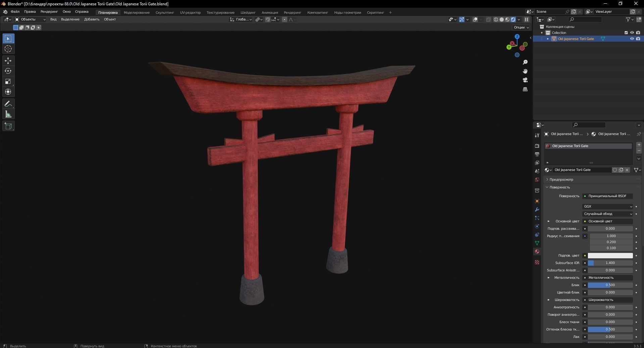Viewport: 644px width, 348px height.
Task: Activate the Transform tool
Action: [8, 92]
